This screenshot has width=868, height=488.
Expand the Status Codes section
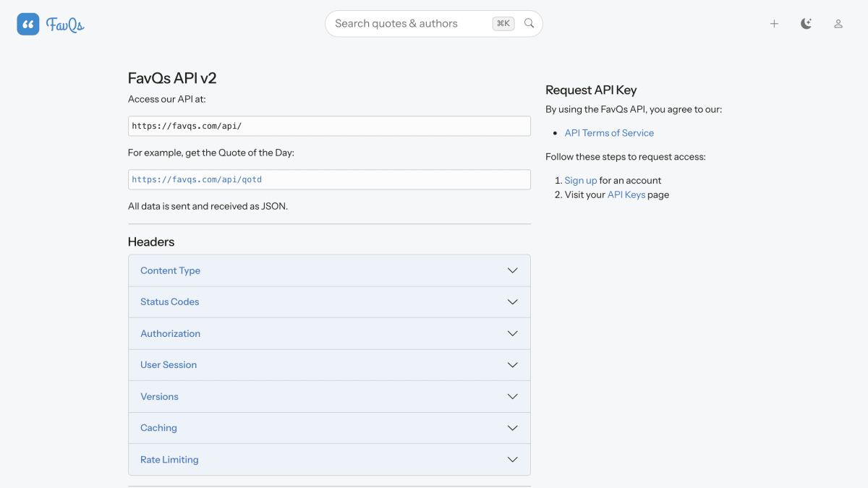pos(329,302)
